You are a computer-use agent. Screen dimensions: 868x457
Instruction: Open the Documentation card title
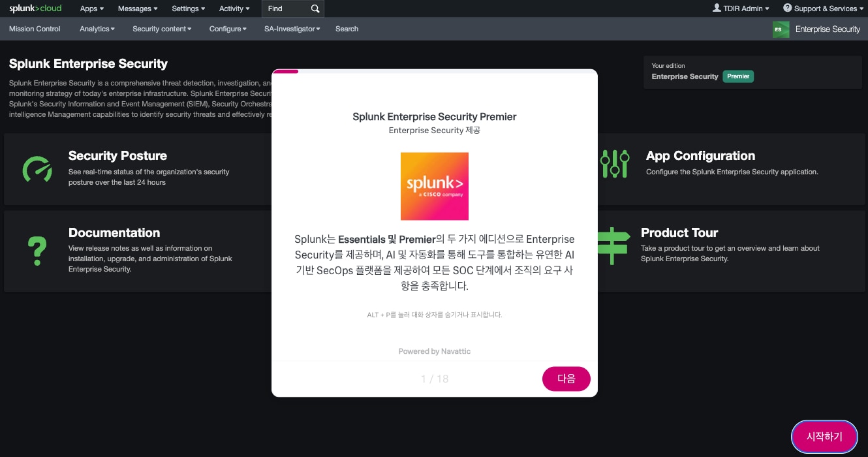tap(114, 232)
